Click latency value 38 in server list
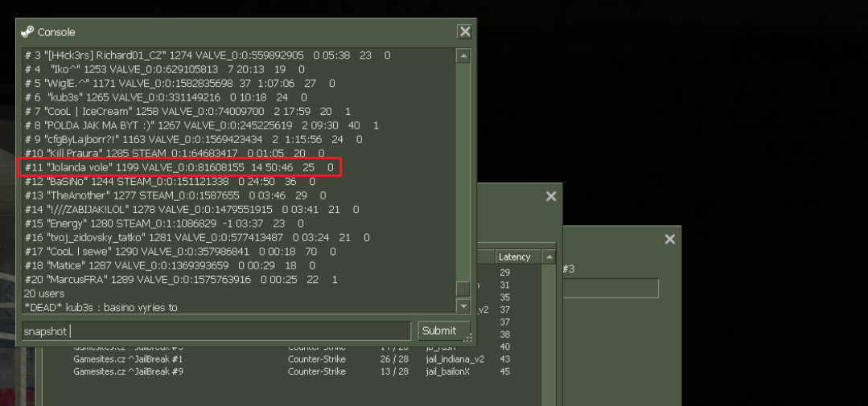 coord(504,334)
